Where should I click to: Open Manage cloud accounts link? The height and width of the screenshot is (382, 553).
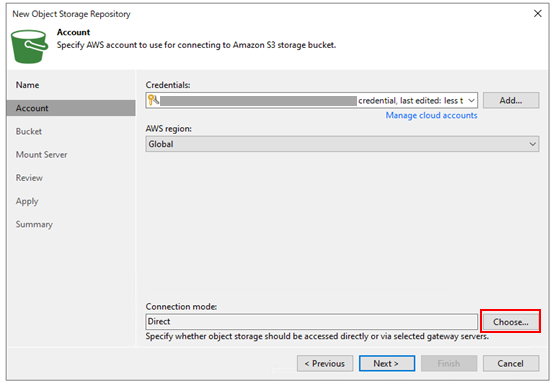coord(431,116)
